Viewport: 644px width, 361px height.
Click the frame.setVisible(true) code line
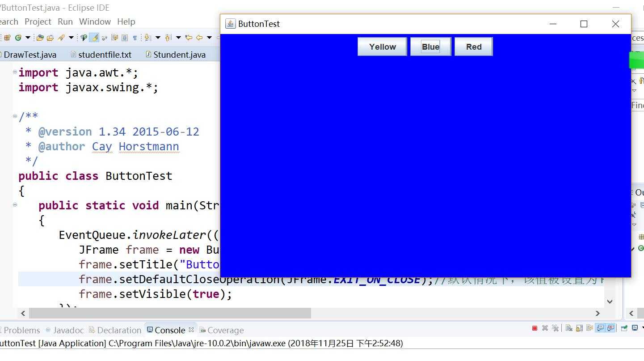(x=156, y=294)
